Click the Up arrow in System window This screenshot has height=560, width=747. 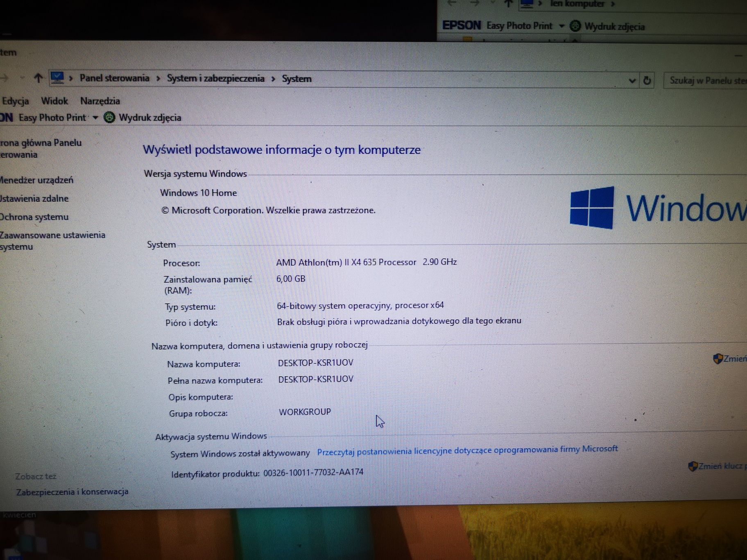38,78
